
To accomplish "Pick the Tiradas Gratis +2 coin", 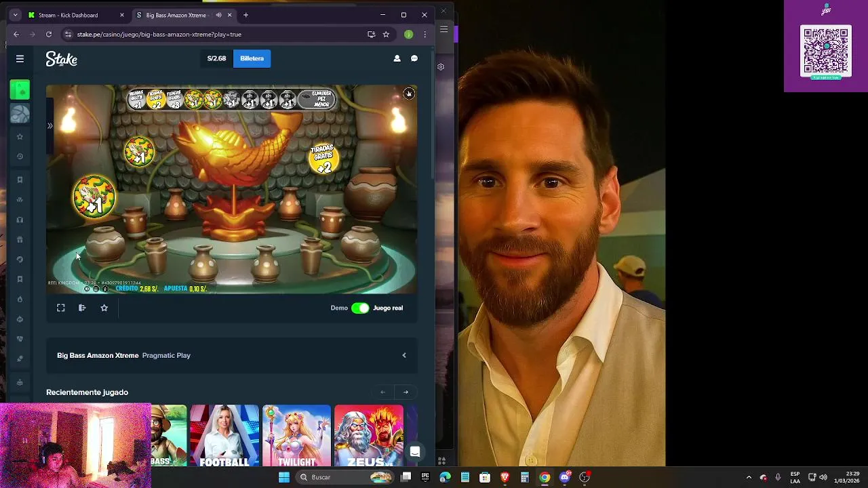I will click(323, 158).
